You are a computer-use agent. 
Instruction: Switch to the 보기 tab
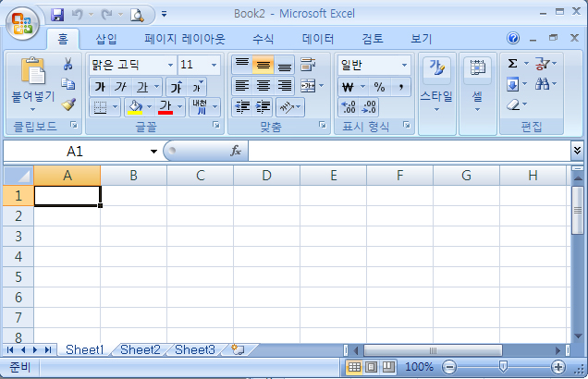[x=422, y=39]
